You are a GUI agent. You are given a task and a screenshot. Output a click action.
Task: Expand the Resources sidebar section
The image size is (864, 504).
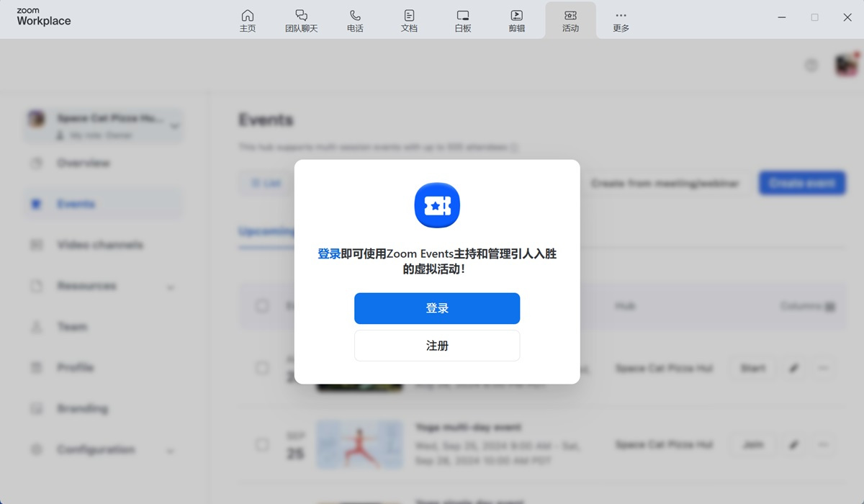(x=171, y=287)
